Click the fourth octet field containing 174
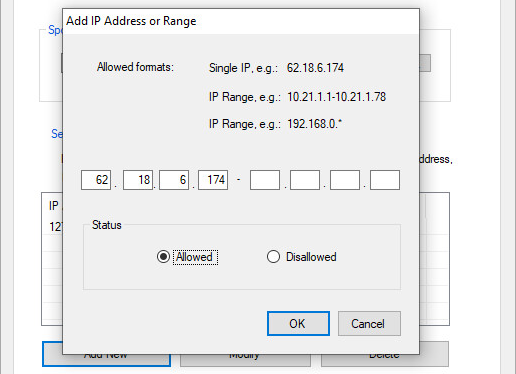 tap(213, 180)
